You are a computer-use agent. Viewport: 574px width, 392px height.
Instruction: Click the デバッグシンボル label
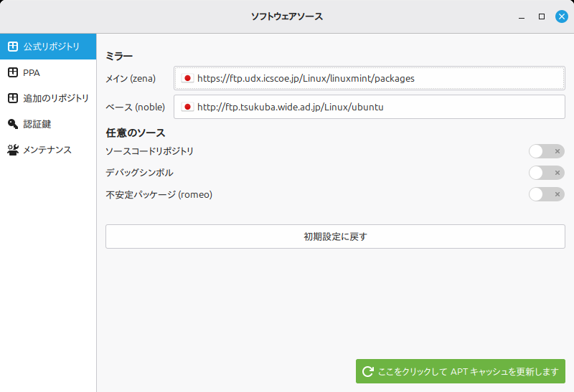[x=139, y=173]
